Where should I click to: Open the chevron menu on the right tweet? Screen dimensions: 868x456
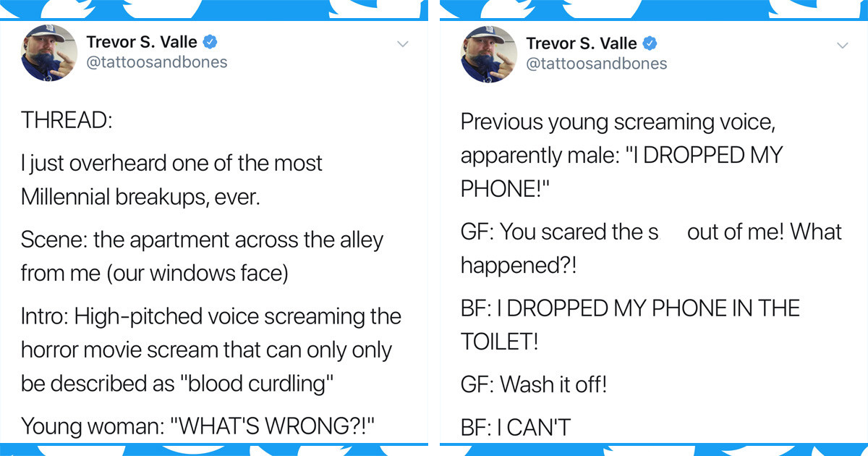coord(843,45)
